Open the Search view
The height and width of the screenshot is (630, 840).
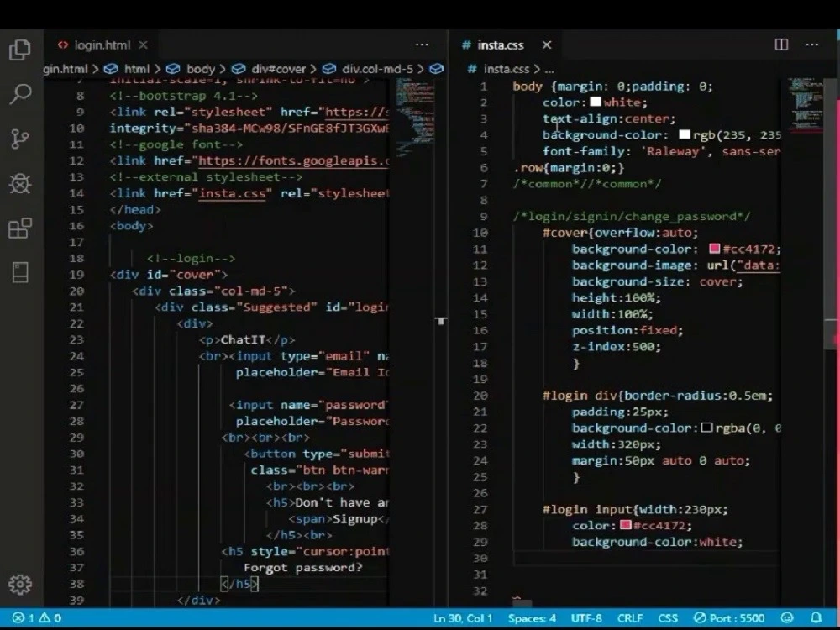20,94
